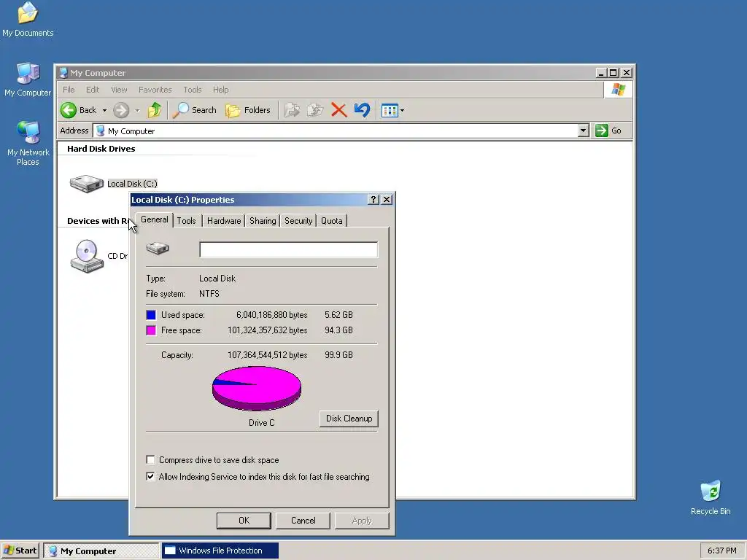Screen dimensions: 747x560
Task: Open the File menu
Action: pos(69,90)
